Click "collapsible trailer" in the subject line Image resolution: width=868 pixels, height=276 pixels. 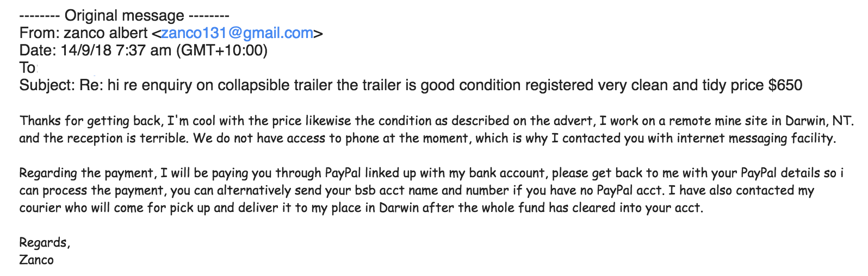click(x=275, y=85)
